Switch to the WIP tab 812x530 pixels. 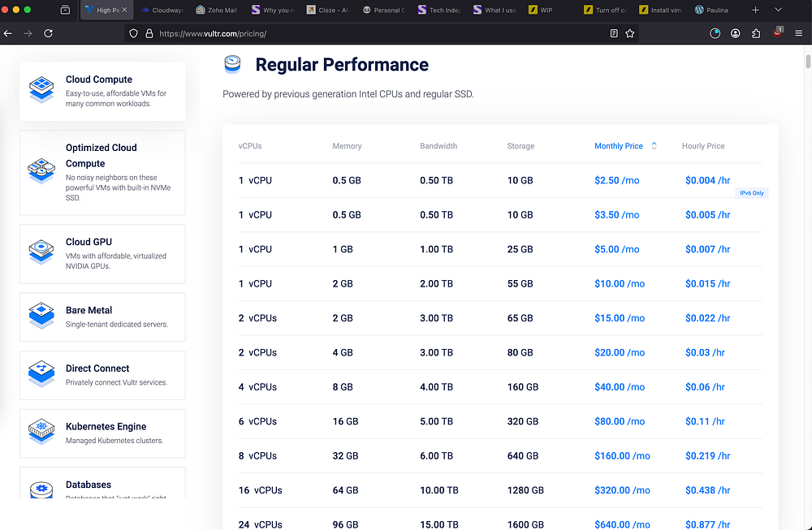coord(549,10)
